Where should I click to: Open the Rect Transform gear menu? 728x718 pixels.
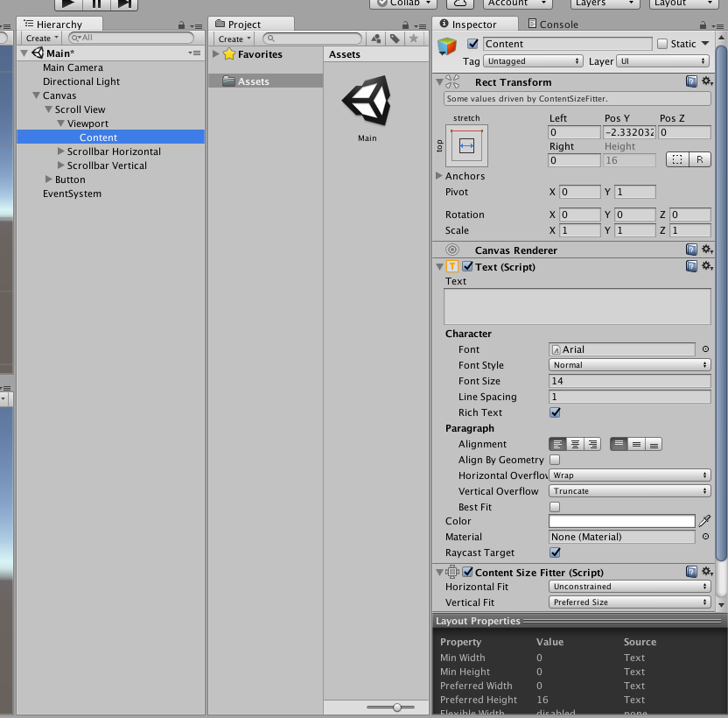click(x=707, y=81)
